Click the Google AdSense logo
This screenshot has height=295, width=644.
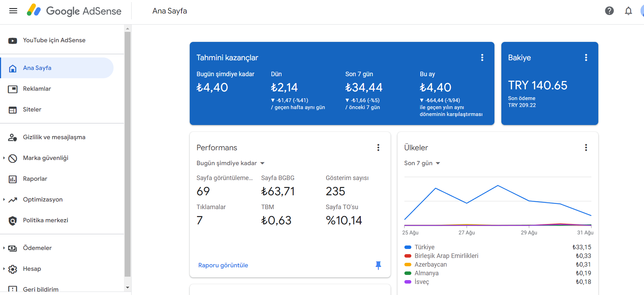click(74, 11)
